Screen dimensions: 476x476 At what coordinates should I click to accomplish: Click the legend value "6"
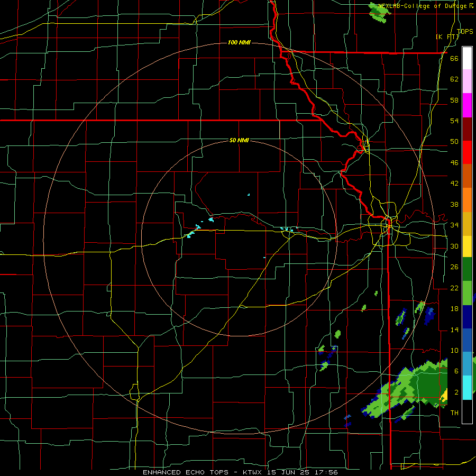point(456,371)
